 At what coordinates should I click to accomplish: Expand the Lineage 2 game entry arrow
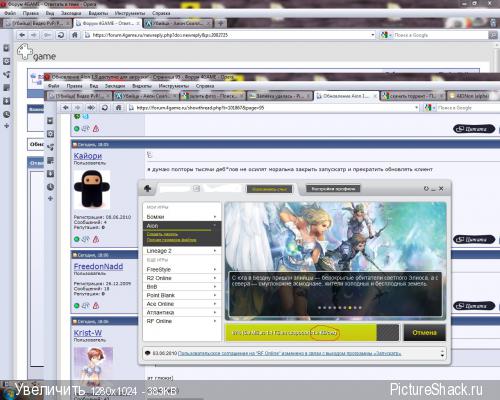pyautogui.click(x=215, y=250)
